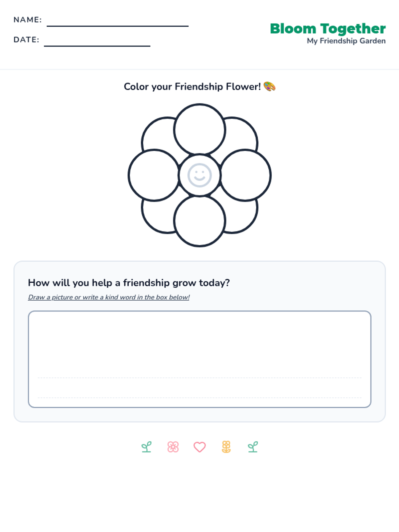
Task: Select the bottom petal of the flower
Action: point(199,221)
